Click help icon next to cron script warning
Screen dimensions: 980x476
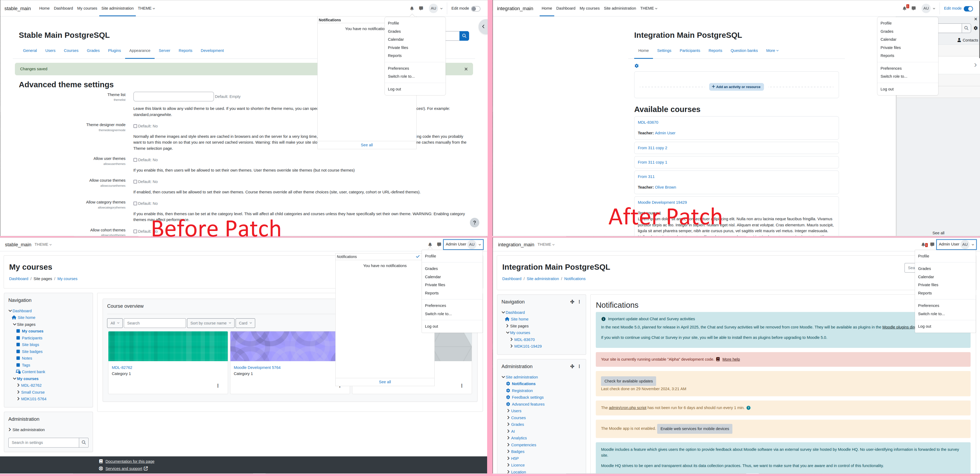748,408
